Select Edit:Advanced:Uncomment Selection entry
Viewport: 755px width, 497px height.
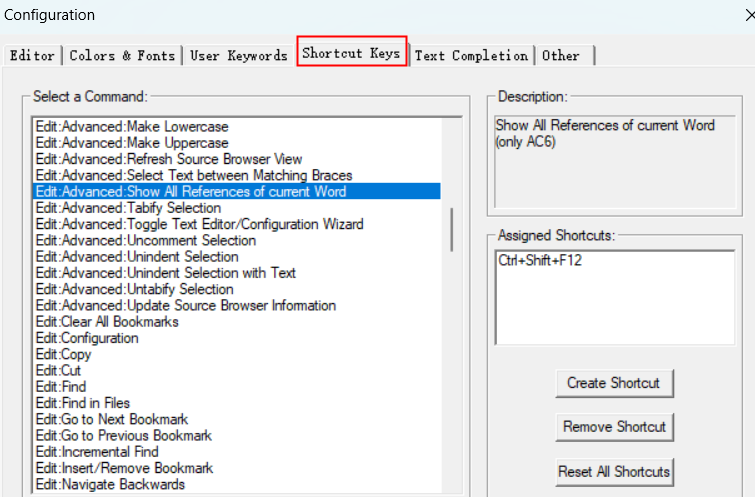point(145,241)
